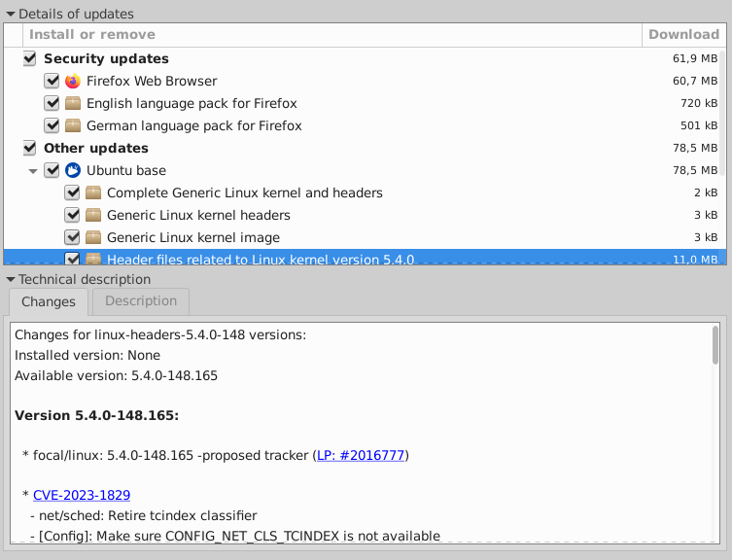
Task: Deselect Complete Generic Linux kernel and headers
Action: pyautogui.click(x=72, y=192)
